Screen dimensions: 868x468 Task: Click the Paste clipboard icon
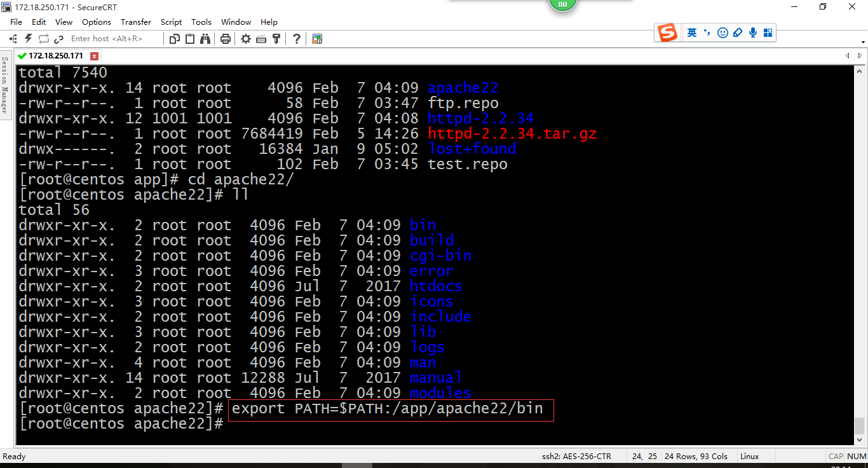[190, 39]
